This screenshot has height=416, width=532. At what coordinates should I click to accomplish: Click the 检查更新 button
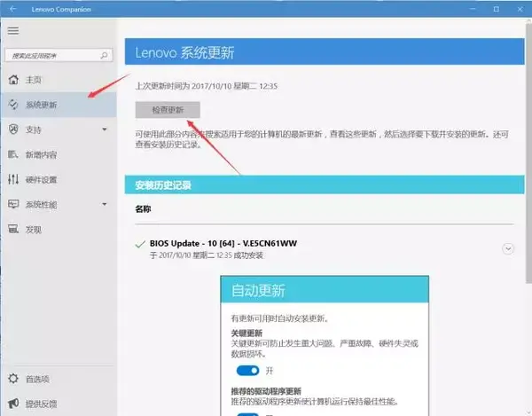(x=168, y=110)
